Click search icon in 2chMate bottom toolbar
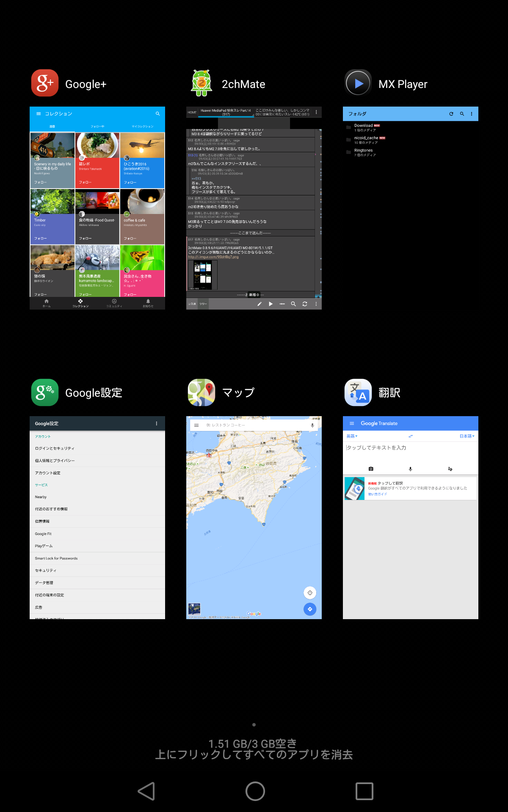The image size is (508, 812). [293, 304]
